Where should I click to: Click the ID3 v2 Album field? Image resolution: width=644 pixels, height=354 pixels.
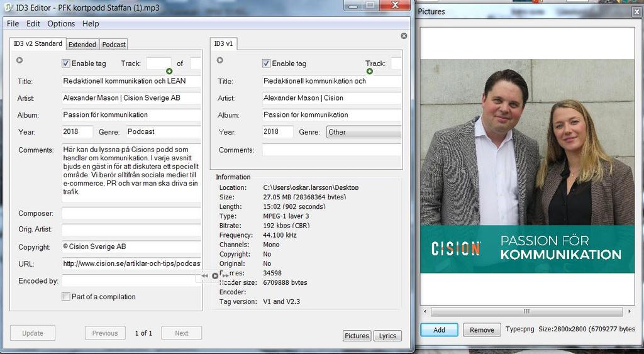point(131,114)
